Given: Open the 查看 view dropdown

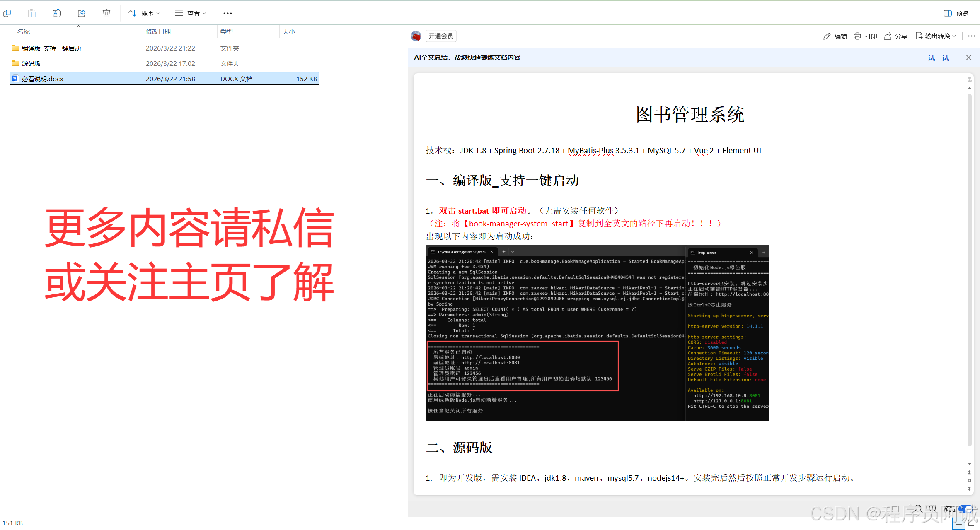Looking at the screenshot, I should click(190, 13).
